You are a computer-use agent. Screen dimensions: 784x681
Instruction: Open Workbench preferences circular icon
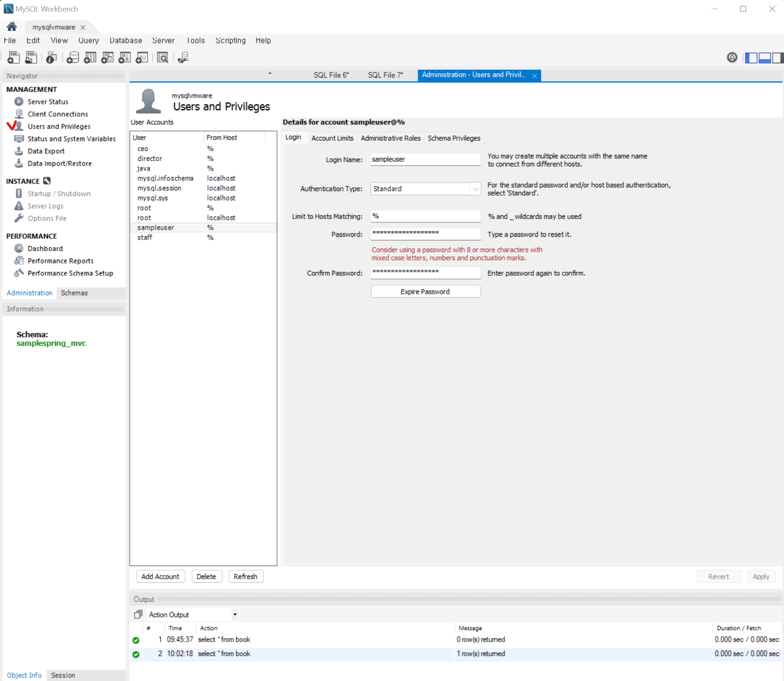(732, 58)
